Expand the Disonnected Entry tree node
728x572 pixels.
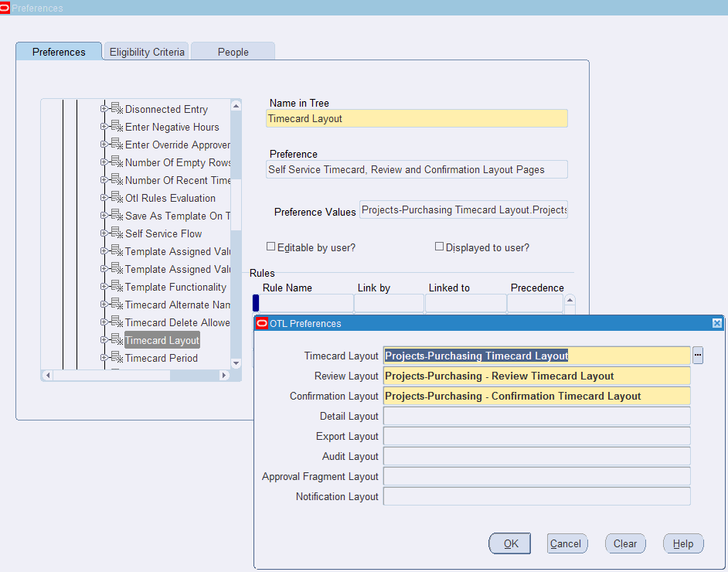[x=104, y=109]
